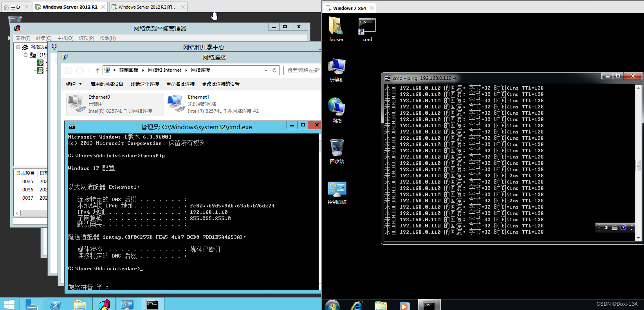644x310 pixels.
Task: Open the 帮助(H) menu
Action: pos(108,38)
